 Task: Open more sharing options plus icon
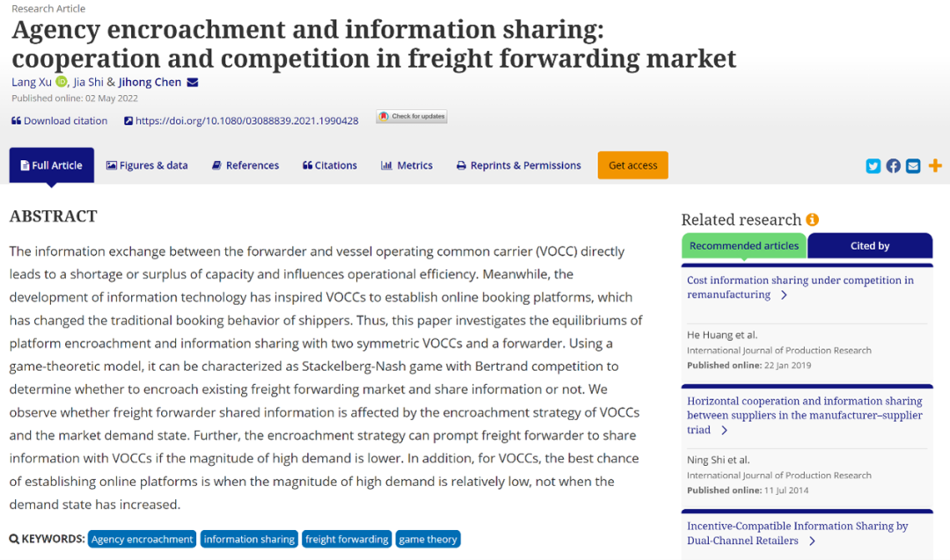[935, 165]
